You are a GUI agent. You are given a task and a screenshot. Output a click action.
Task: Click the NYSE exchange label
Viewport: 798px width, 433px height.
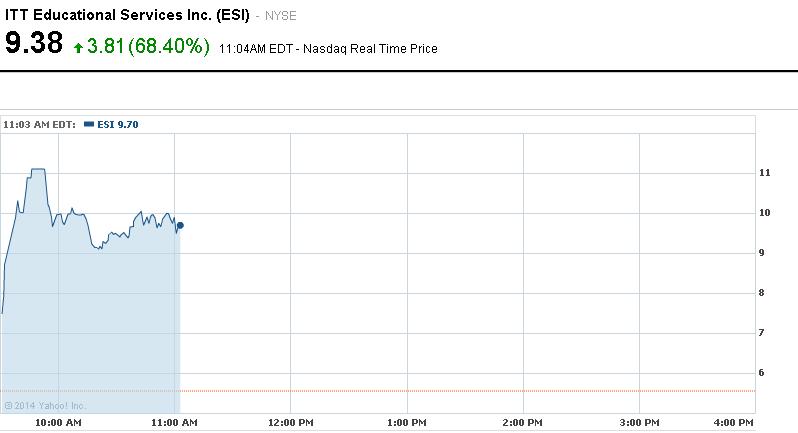[x=280, y=16]
